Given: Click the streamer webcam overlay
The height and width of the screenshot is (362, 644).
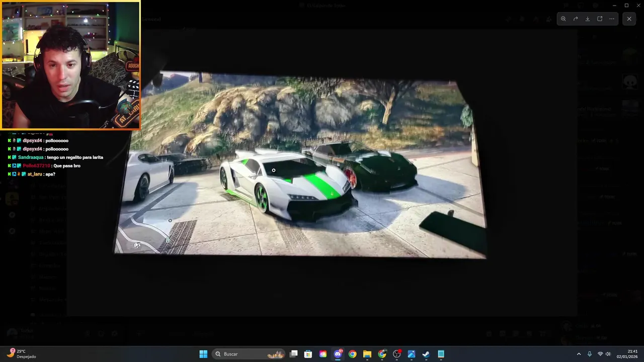Looking at the screenshot, I should (70, 65).
